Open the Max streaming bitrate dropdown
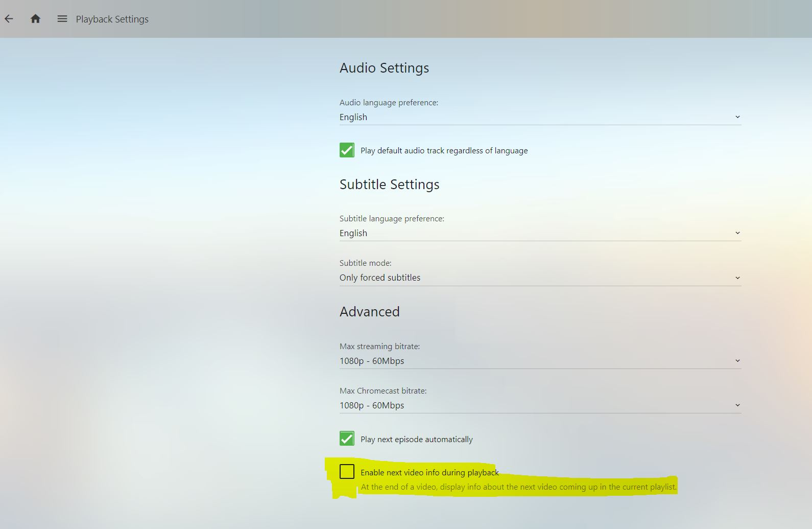This screenshot has height=529, width=812. pyautogui.click(x=540, y=361)
